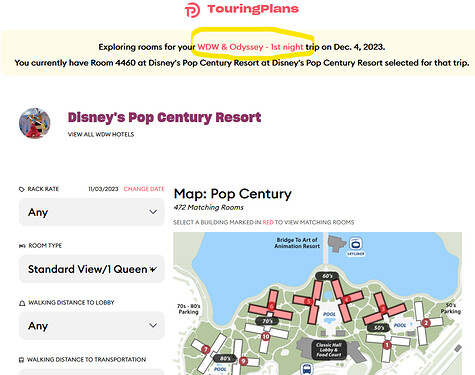Open the Room Type dropdown
475x375 pixels.
click(x=92, y=269)
